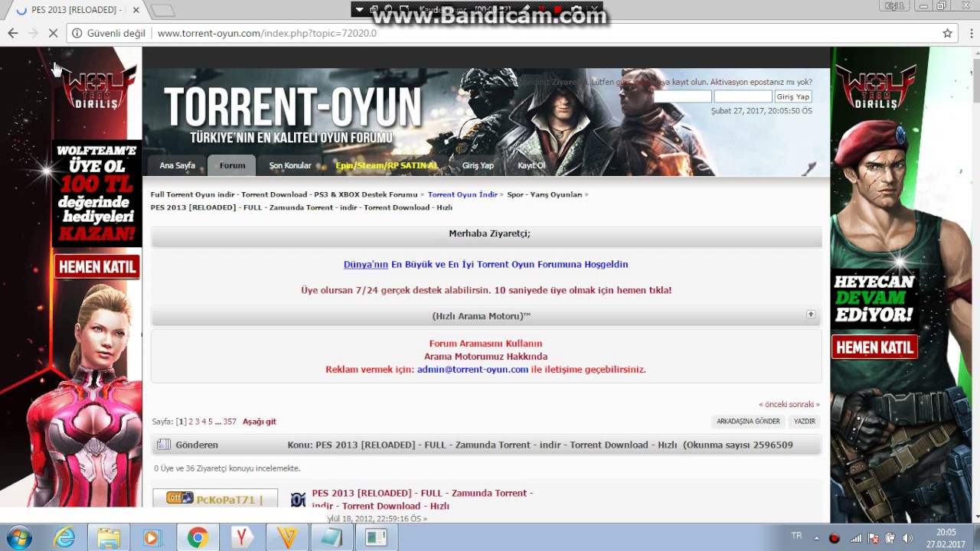Open PcKoPaT71 user profile
Screen dimensions: 980x551
(225, 500)
